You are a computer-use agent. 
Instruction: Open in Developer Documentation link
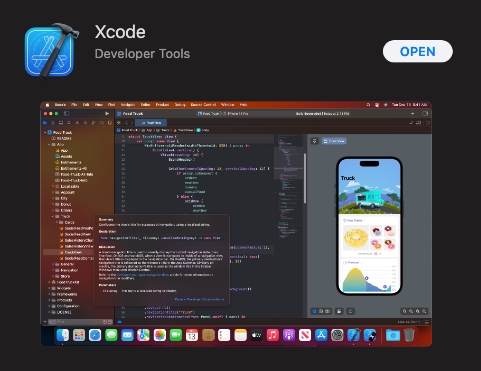click(199, 299)
